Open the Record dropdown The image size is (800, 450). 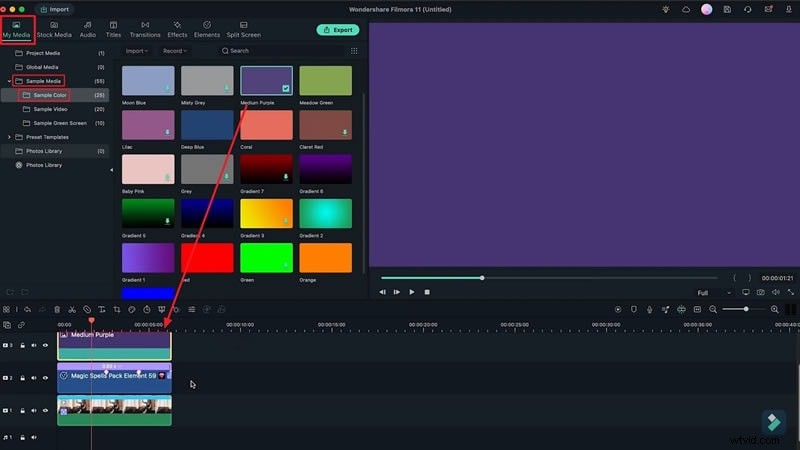tap(175, 51)
